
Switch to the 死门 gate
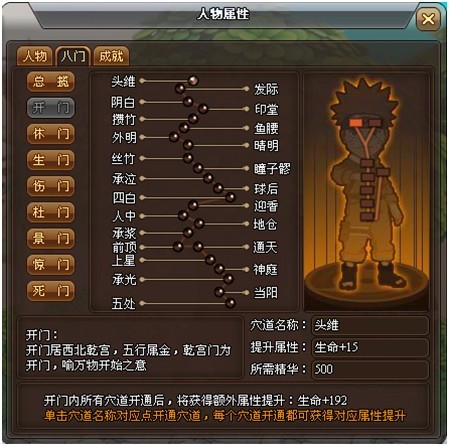51,291
